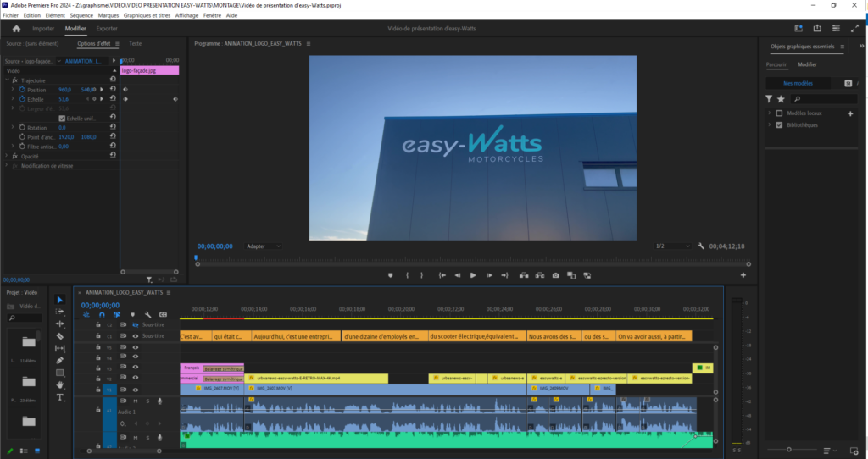Click the Lift button
Image resolution: width=868 pixels, height=459 pixels.
(x=524, y=275)
